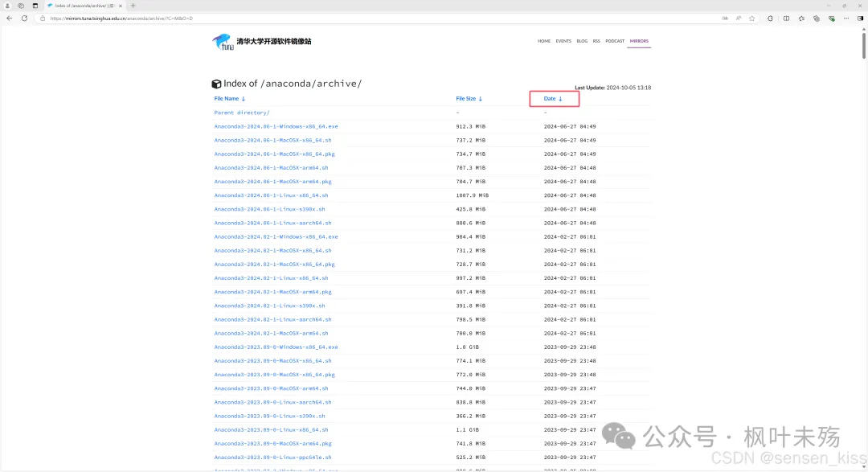Download Anaconda3-2024.06-1-Linux-aarch64.sh
The width and height of the screenshot is (868, 472).
tap(272, 224)
